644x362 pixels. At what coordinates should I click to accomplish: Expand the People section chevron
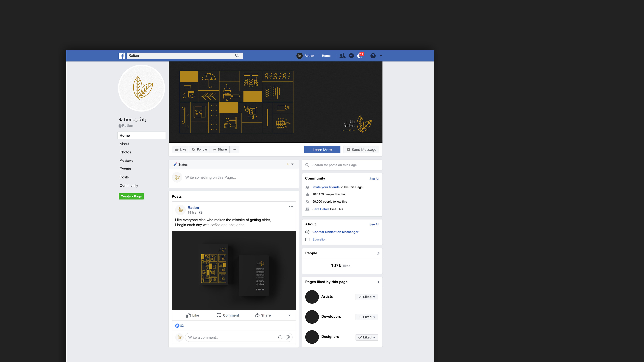pyautogui.click(x=378, y=253)
